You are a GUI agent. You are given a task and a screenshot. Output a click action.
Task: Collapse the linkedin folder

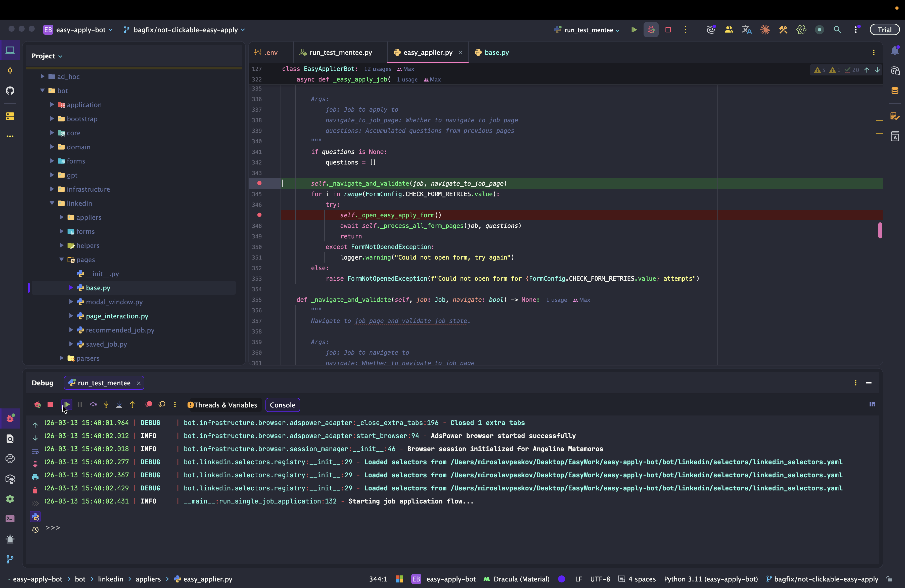tap(52, 203)
